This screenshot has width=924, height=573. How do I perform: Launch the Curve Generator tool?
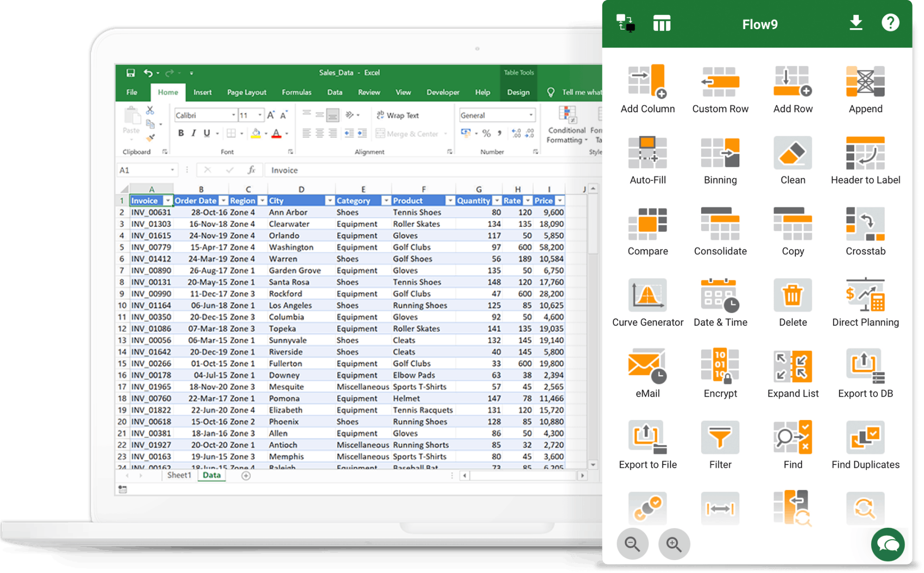(x=647, y=295)
